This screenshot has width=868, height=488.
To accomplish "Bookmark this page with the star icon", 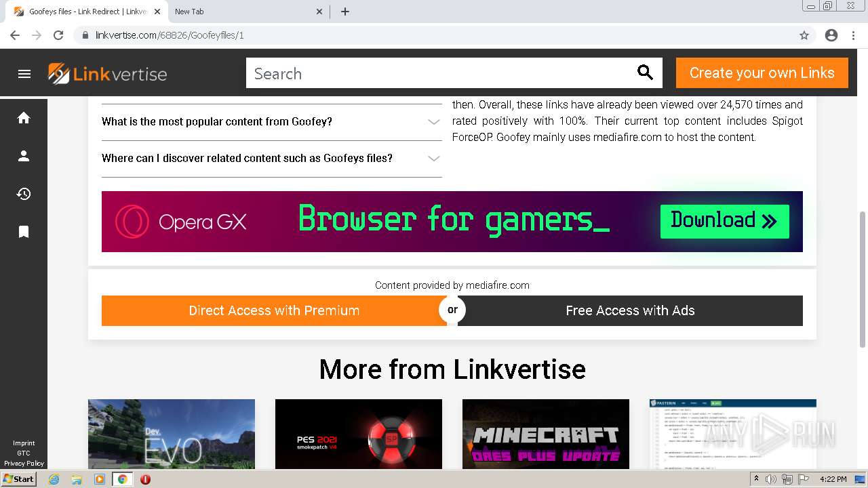I will point(804,35).
